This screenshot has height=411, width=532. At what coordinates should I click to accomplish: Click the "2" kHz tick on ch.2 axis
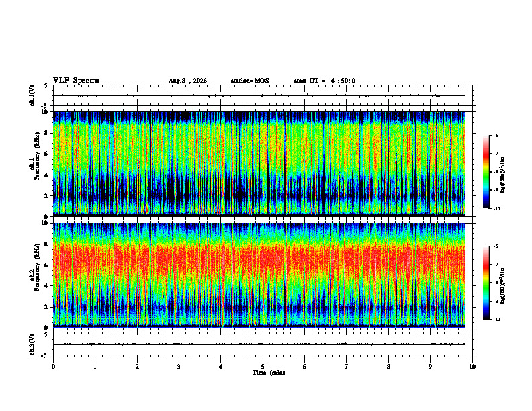point(47,307)
